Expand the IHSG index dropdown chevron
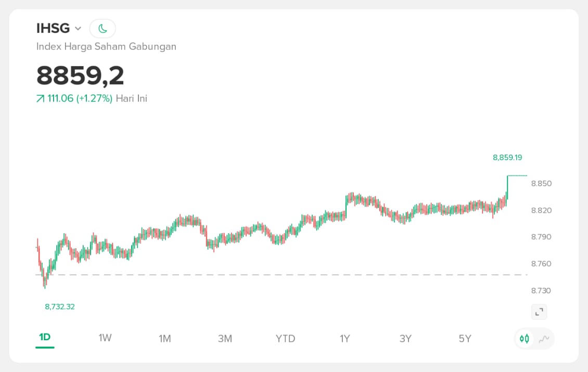The width and height of the screenshot is (588, 372). [x=78, y=28]
